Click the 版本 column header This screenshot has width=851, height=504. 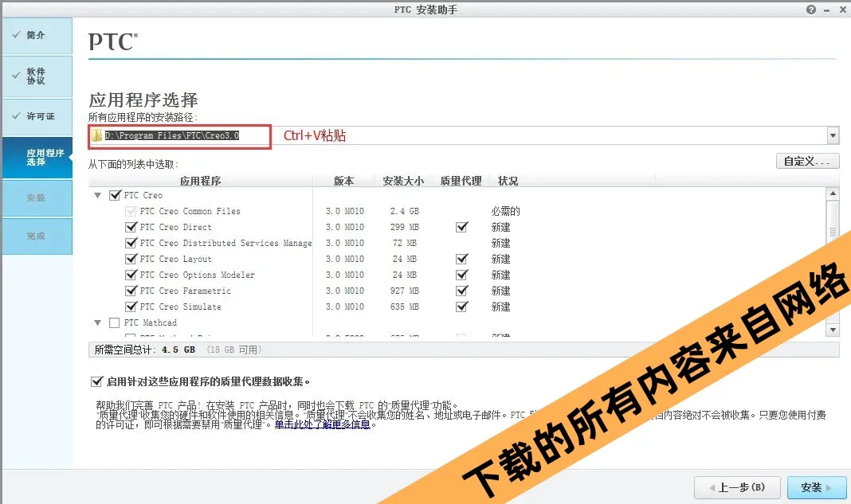click(343, 181)
